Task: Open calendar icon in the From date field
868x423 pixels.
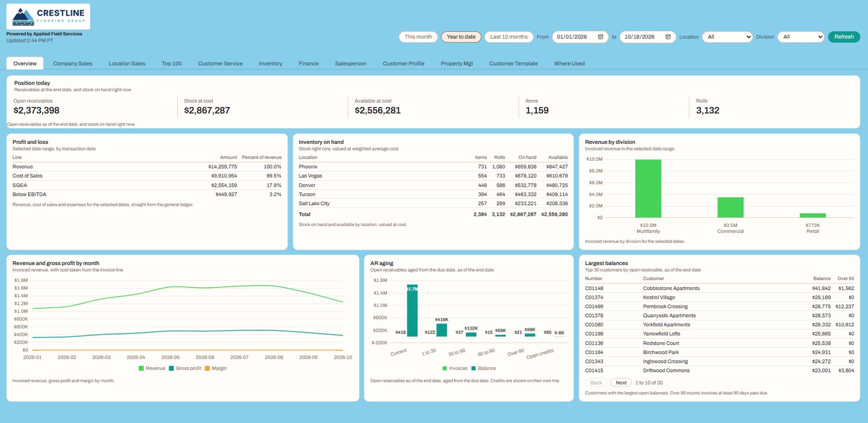Action: (x=601, y=37)
